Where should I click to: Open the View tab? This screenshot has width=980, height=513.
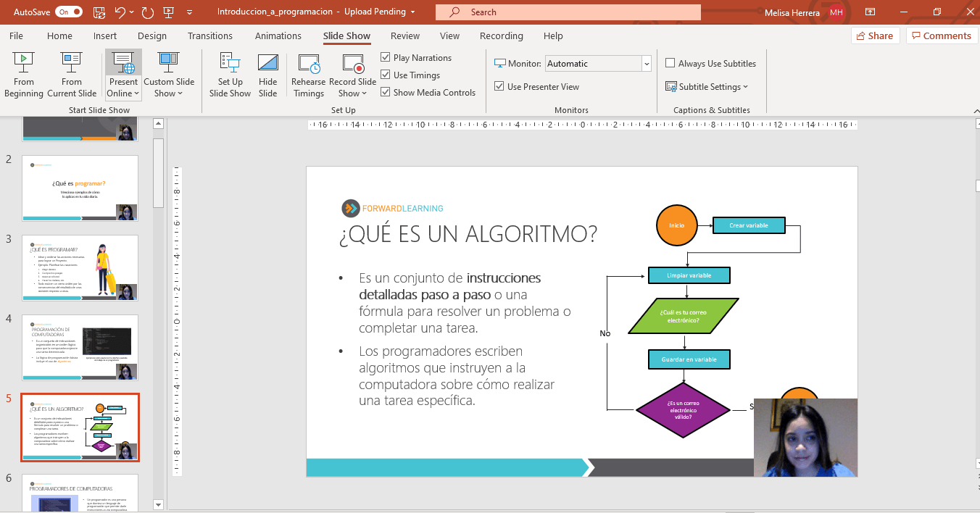coord(449,36)
